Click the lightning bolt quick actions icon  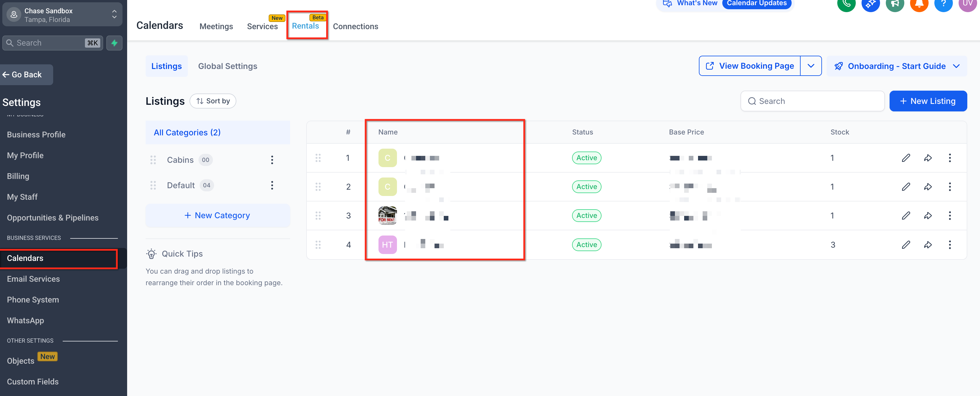pyautogui.click(x=114, y=43)
